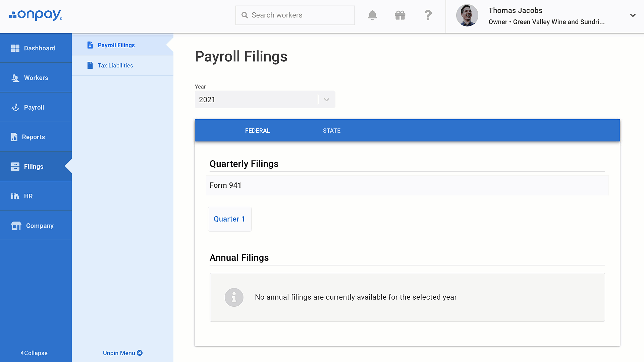
Task: Open the gift rewards icon
Action: [400, 15]
